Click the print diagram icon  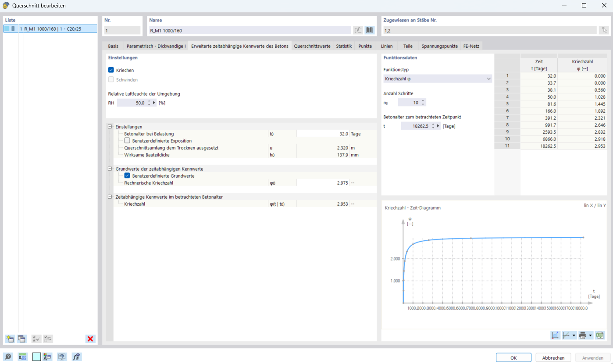pos(583,335)
